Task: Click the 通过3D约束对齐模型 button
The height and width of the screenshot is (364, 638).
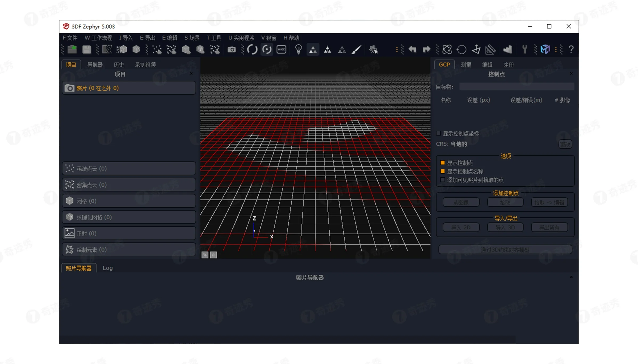Action: 505,250
